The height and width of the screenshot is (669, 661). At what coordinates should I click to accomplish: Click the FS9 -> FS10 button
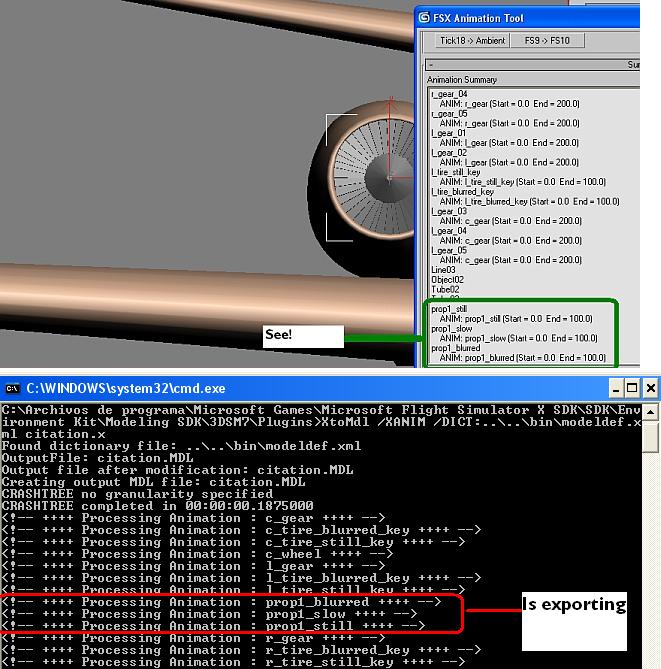[547, 41]
